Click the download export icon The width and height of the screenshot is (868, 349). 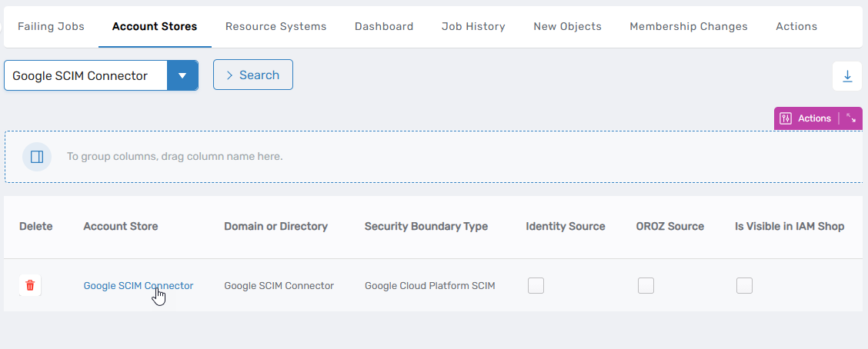pos(847,76)
